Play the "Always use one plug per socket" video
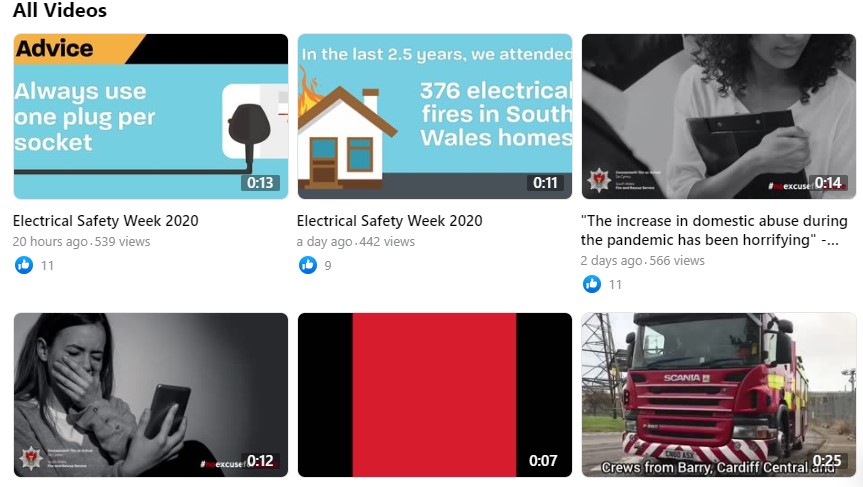 pos(151,116)
